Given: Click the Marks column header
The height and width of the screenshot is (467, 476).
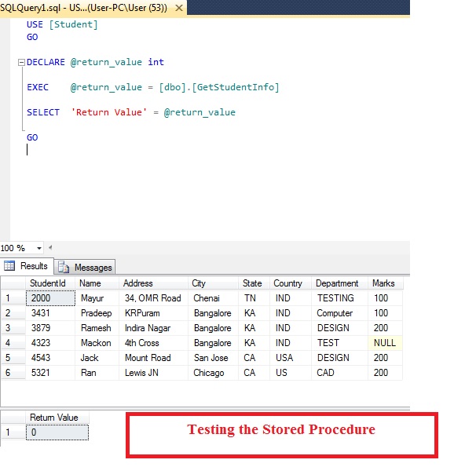Looking at the screenshot, I should pyautogui.click(x=385, y=283).
